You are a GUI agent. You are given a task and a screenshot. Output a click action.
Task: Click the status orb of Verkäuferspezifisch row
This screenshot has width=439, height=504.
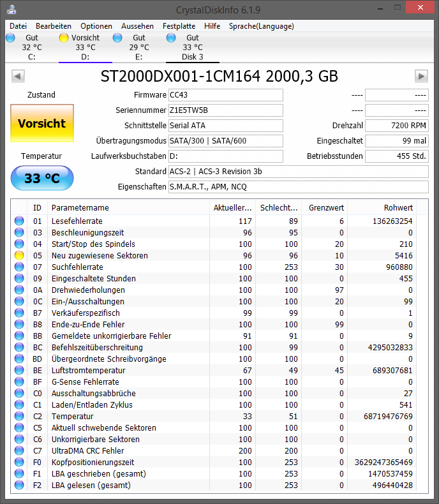click(19, 313)
